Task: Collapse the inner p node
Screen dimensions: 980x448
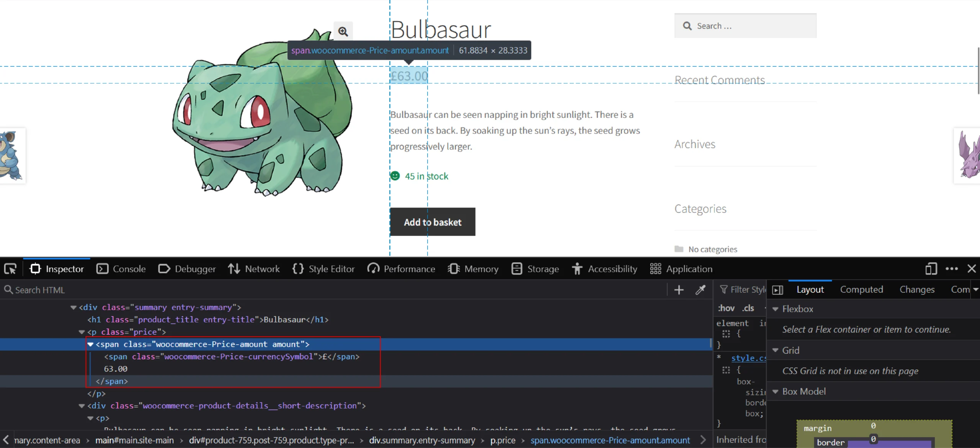Action: click(x=90, y=418)
